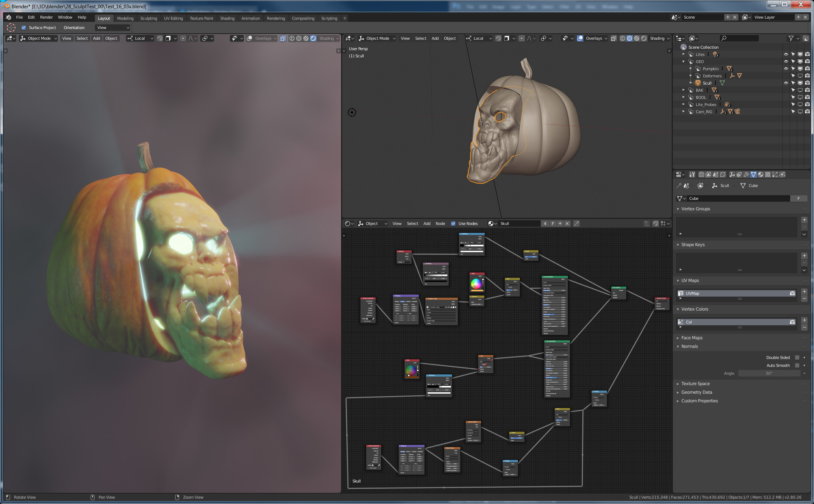Open the Object Constraints tab
Image resolution: width=814 pixels, height=504 pixels.
click(739, 174)
